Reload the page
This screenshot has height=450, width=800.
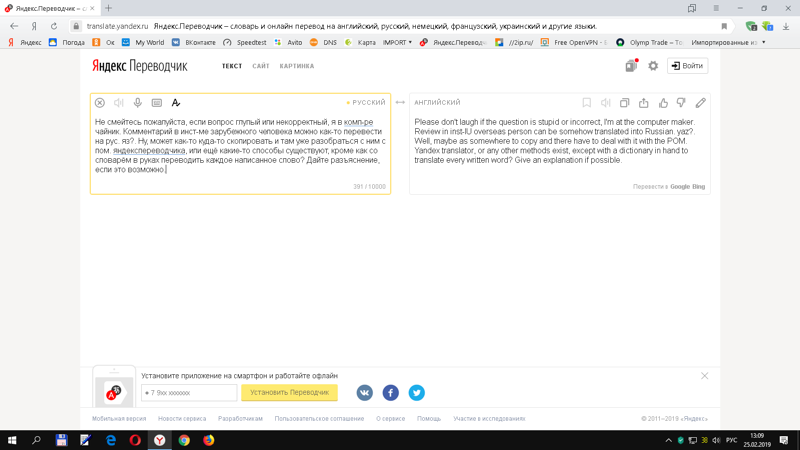[54, 27]
